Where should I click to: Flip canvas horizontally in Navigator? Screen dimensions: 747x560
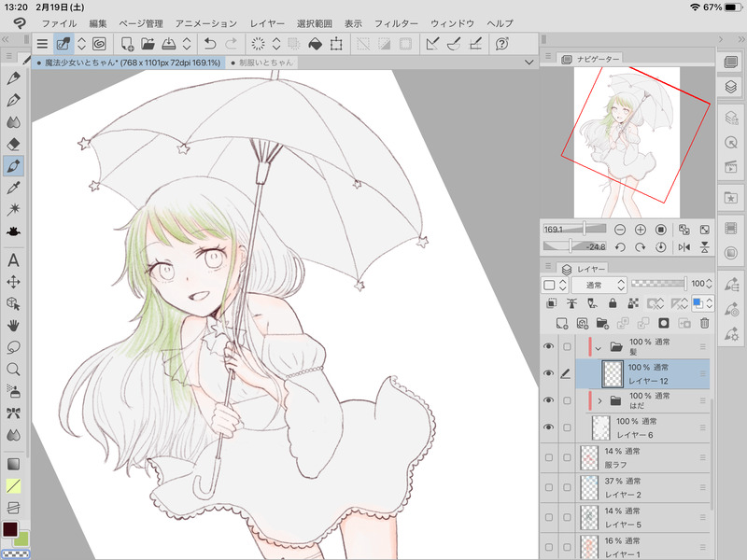(x=684, y=247)
